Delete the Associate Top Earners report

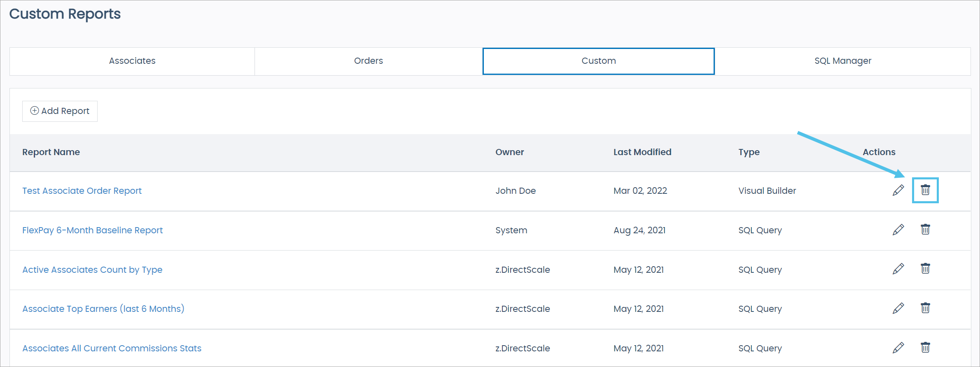pyautogui.click(x=925, y=308)
